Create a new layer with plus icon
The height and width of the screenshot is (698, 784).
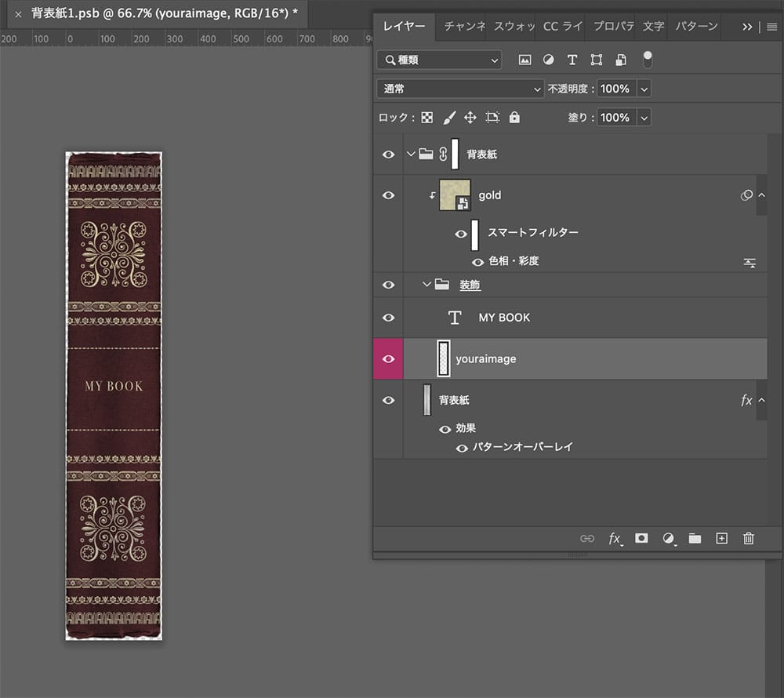[722, 538]
